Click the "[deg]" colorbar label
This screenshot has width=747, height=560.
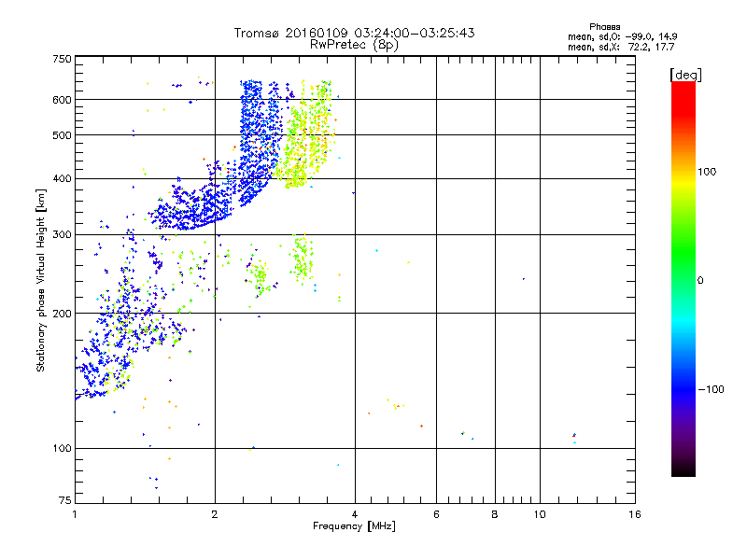point(685,76)
